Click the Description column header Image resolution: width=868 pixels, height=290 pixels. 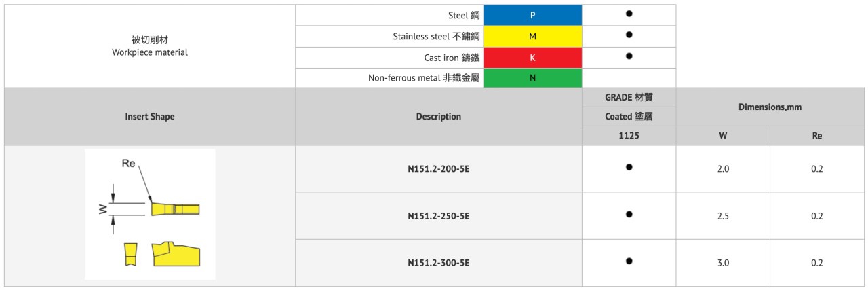pyautogui.click(x=438, y=117)
